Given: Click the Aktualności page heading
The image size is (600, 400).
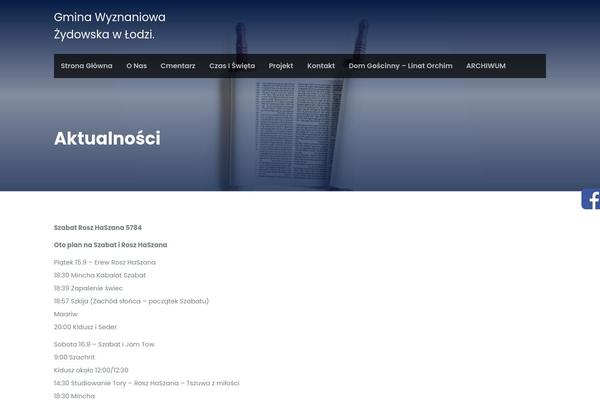Looking at the screenshot, I should tap(107, 138).
